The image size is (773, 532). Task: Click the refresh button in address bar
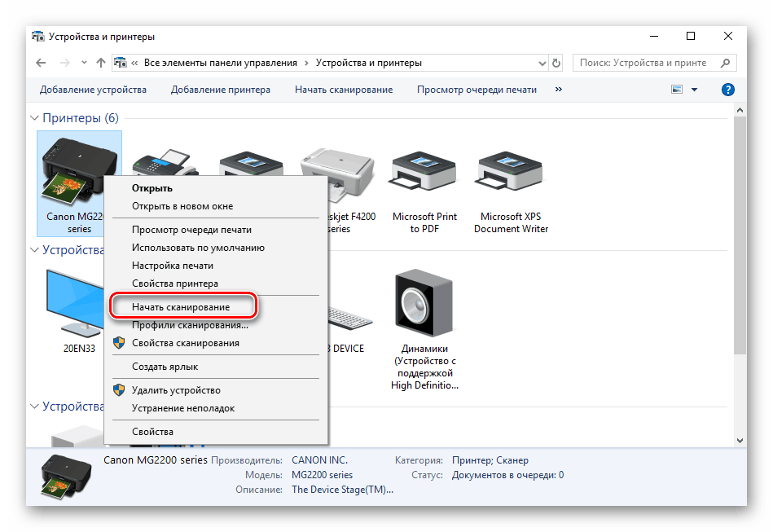click(556, 63)
